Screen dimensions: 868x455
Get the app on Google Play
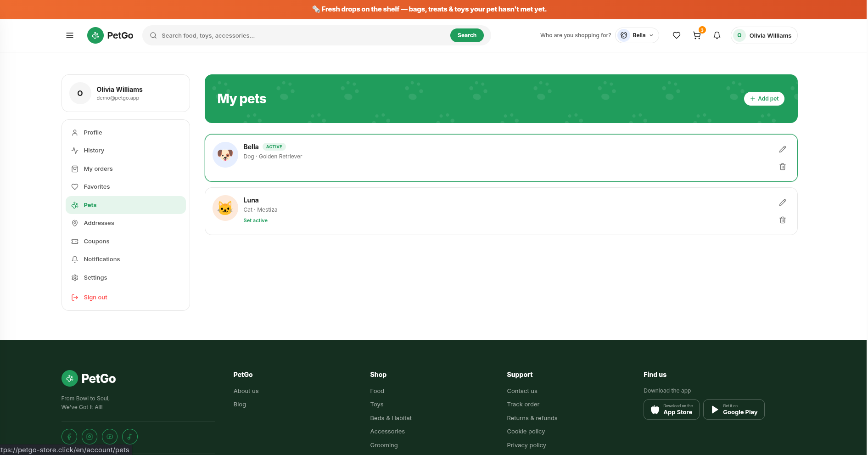click(734, 410)
